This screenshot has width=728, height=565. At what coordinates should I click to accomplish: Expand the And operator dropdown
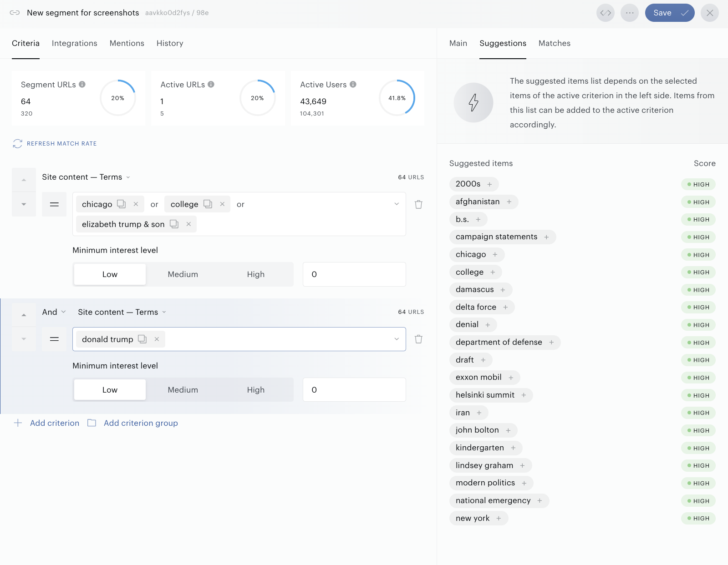[x=54, y=312]
